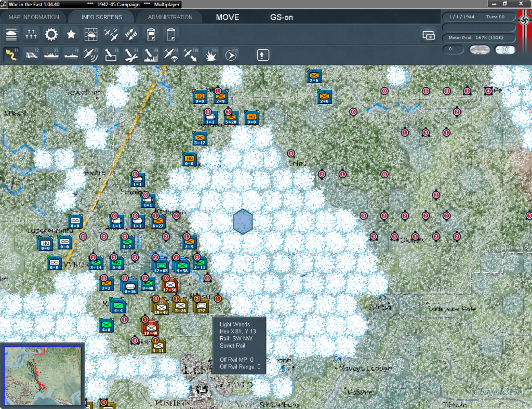The image size is (532, 409).
Task: Click the F11 explosion mode icon
Action: pyautogui.click(x=210, y=55)
